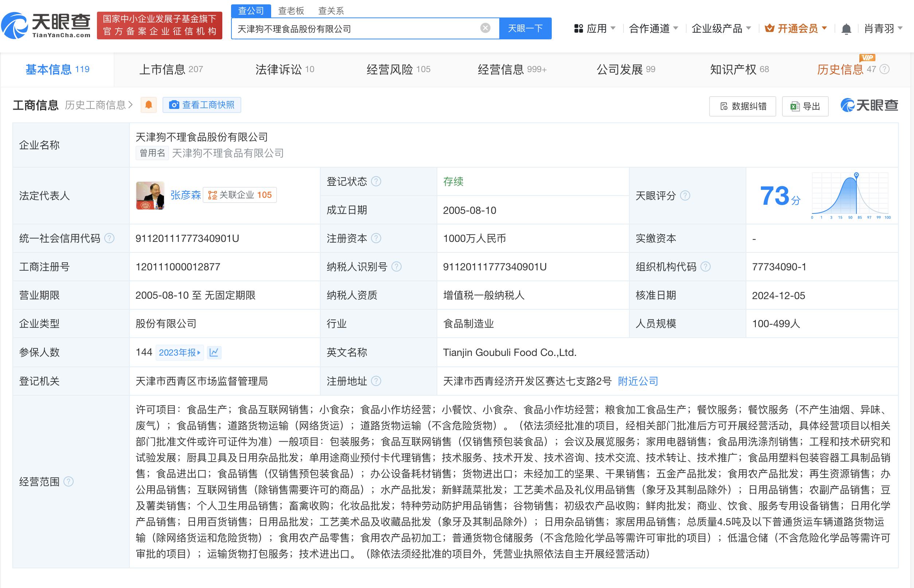Switch to the 知识产权 tab
This screenshot has height=588, width=914.
[x=739, y=70]
